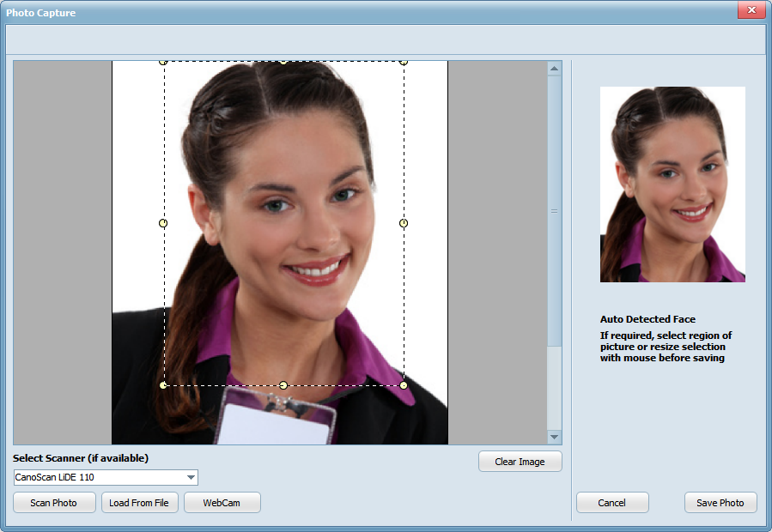The height and width of the screenshot is (532, 772).
Task: Close the Photo Capture window
Action: point(751,10)
